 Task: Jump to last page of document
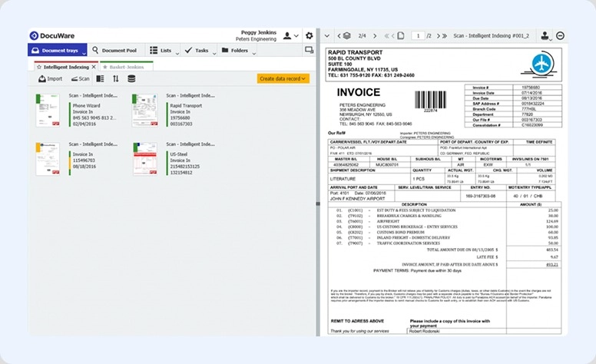pos(445,36)
